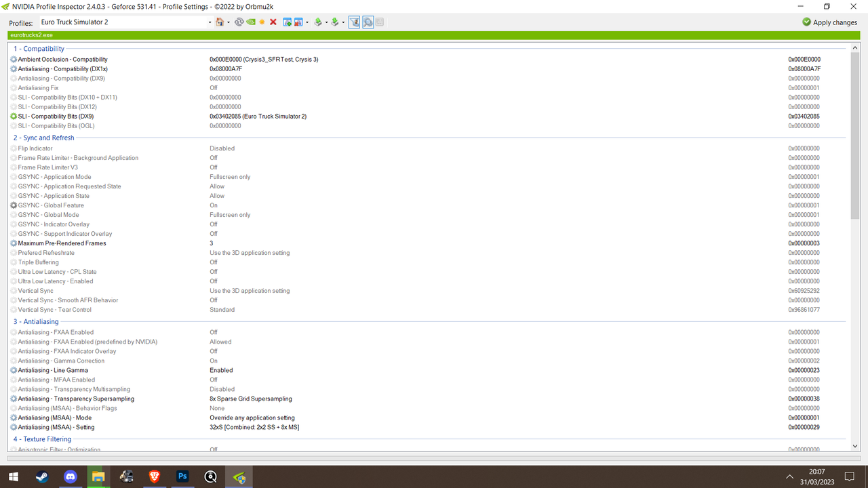Remove application from profile icon
Screen dimensions: 868x488
pyautogui.click(x=298, y=22)
